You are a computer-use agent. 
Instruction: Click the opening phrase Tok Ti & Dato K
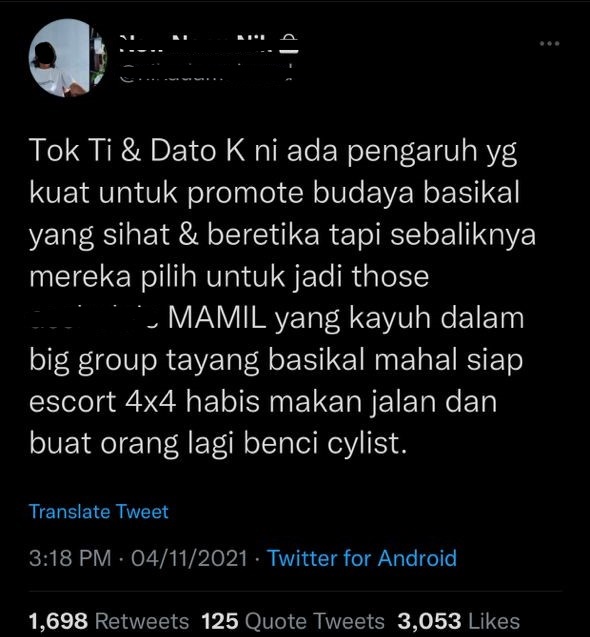tap(137, 150)
